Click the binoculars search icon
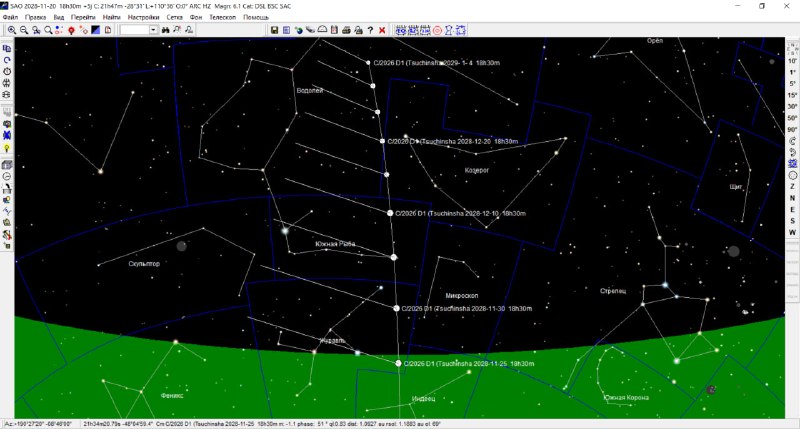Screen dimensions: 800x429 point(165,30)
